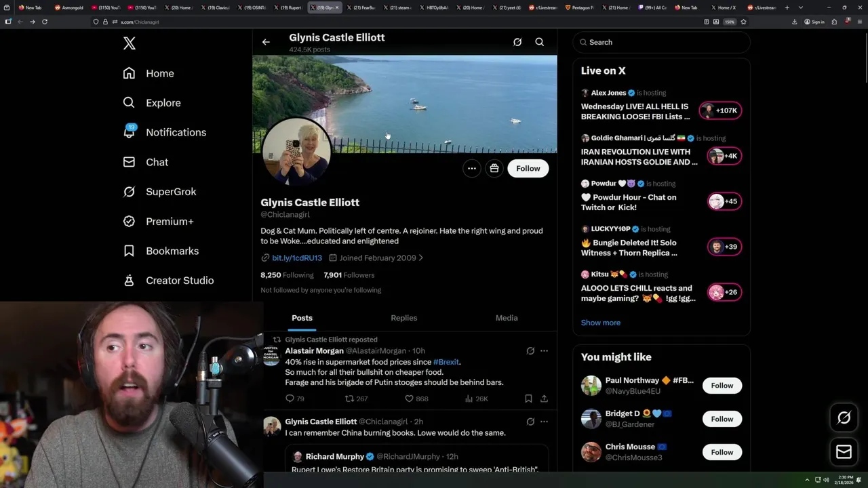
Task: Open floating Grok button
Action: click(x=844, y=418)
